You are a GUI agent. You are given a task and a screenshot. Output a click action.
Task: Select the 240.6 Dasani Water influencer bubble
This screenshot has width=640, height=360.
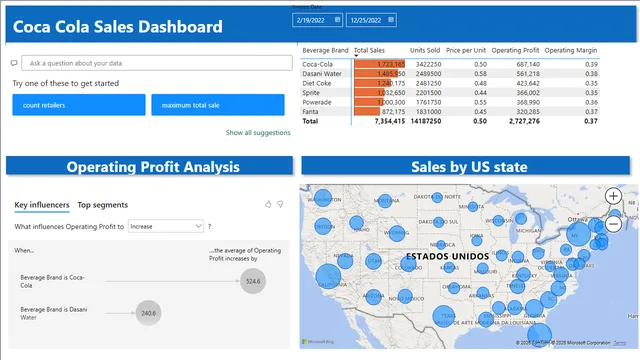click(x=149, y=313)
